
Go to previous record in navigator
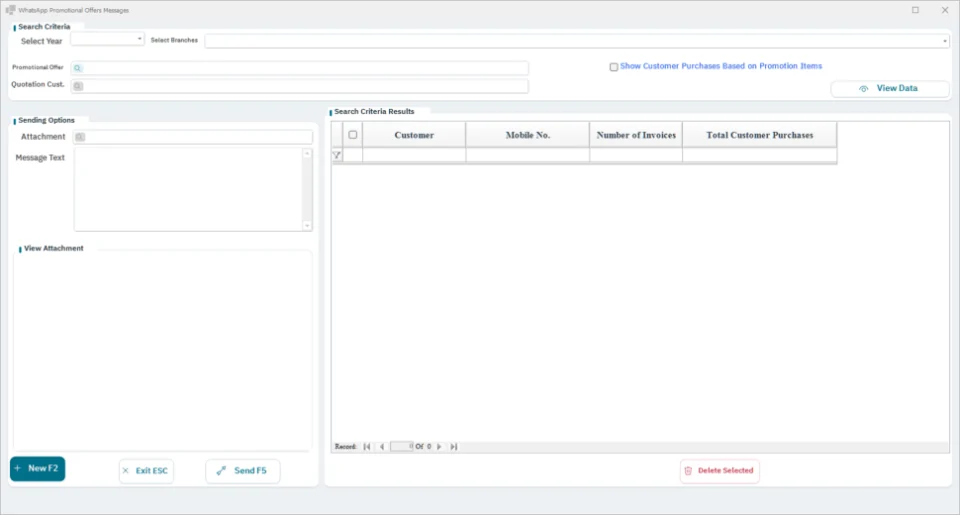tap(382, 447)
